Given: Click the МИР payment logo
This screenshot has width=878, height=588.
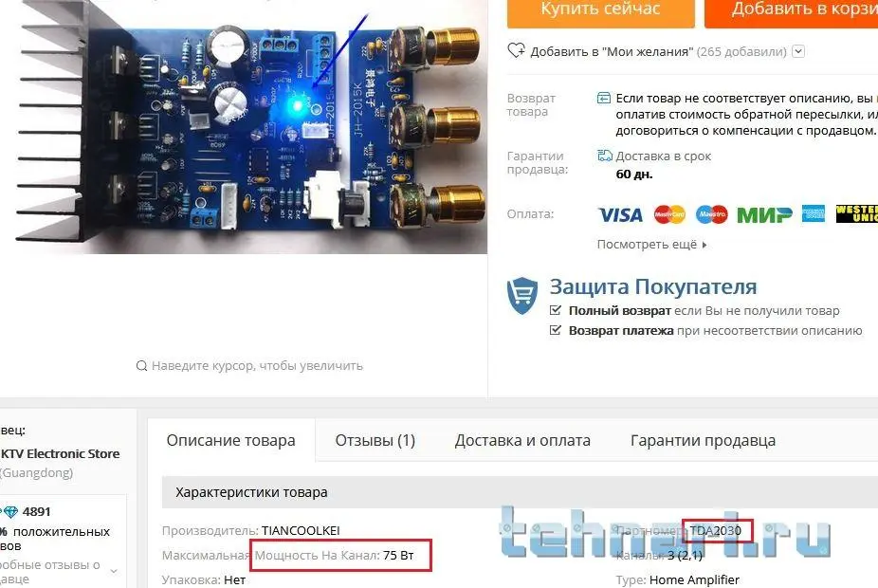Looking at the screenshot, I should 764,214.
